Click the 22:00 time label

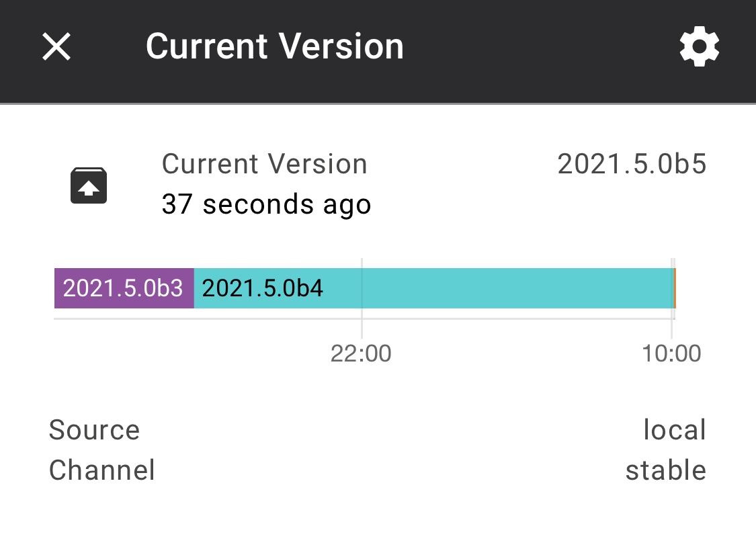[x=362, y=353]
